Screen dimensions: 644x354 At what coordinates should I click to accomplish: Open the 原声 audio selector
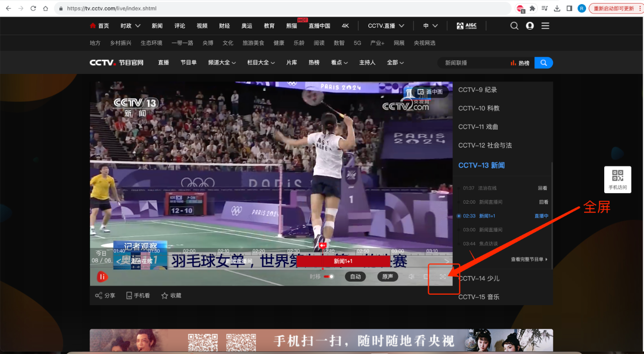tap(387, 277)
